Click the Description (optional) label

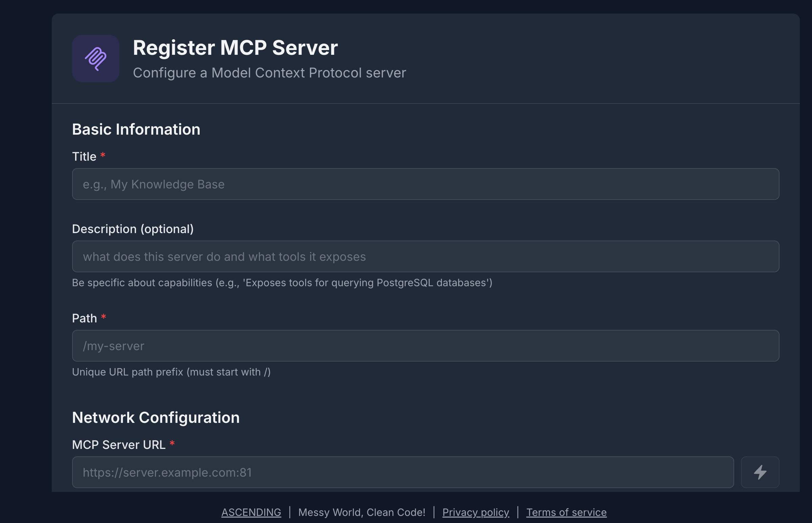133,229
